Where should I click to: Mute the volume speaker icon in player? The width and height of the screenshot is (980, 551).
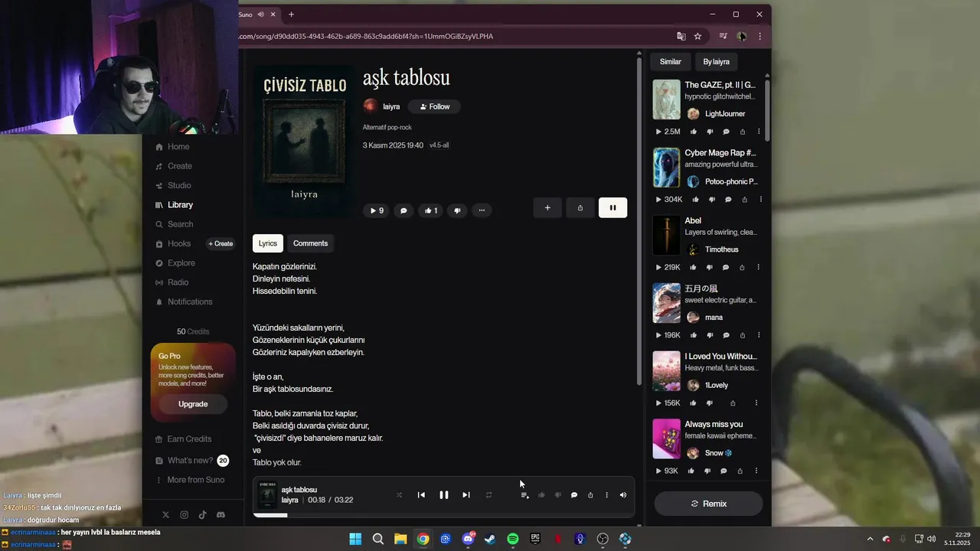[x=623, y=495]
